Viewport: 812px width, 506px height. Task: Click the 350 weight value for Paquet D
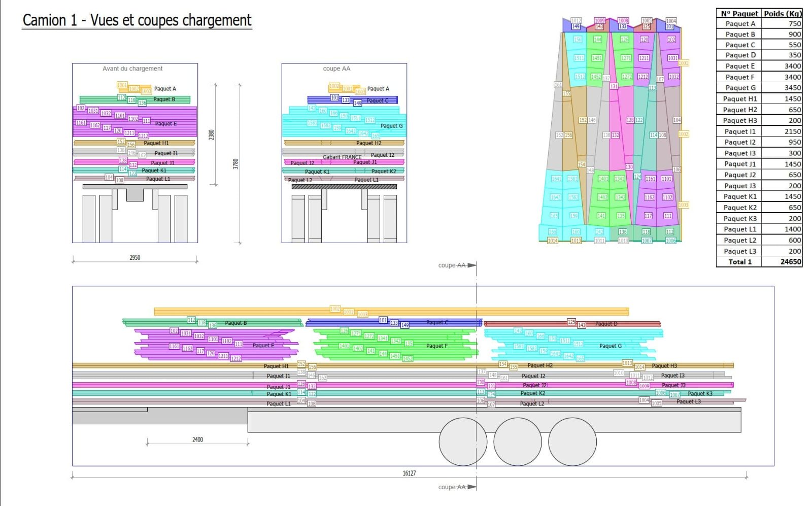[x=795, y=55]
